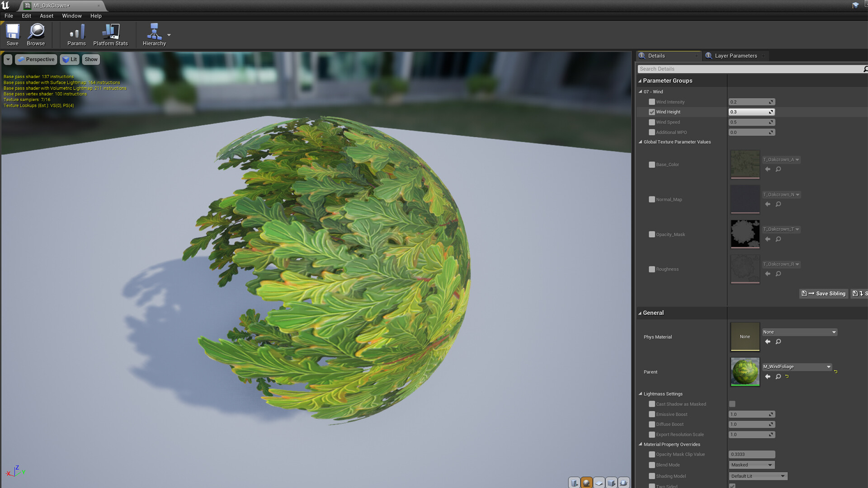Viewport: 868px width, 488px height.
Task: Open the Hierarchy toolbar icon
Action: pos(154,34)
